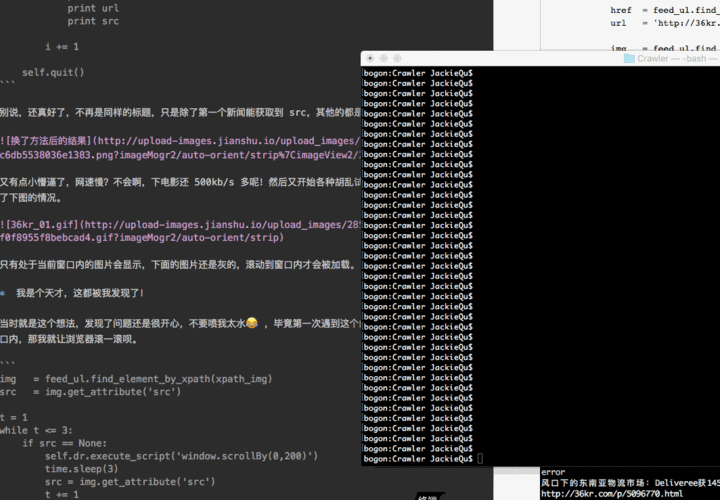
Task: Click the crying-laughing emoji in the markdown text
Action: click(x=252, y=323)
